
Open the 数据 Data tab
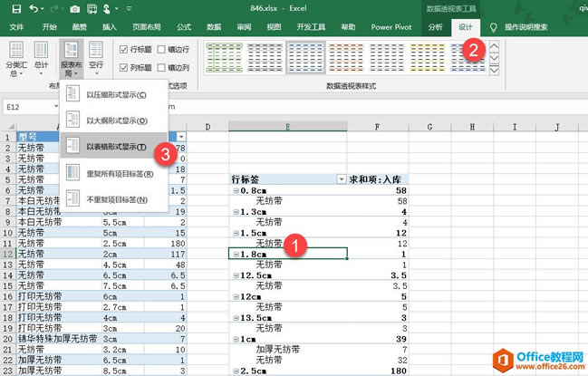point(214,27)
